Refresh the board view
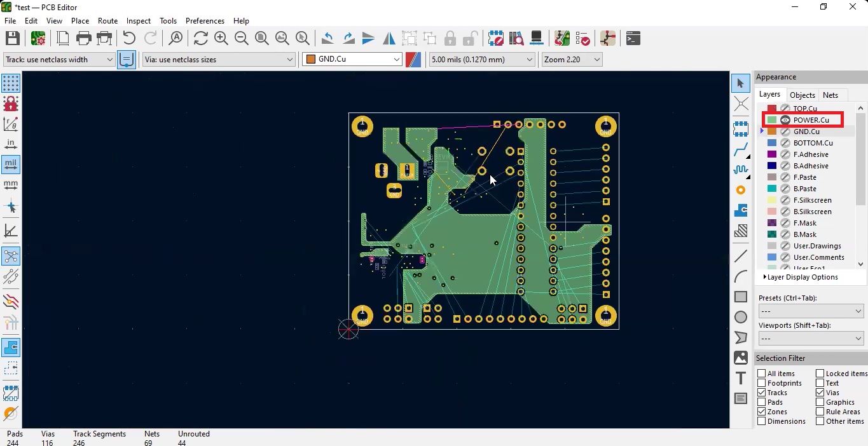Image resolution: width=868 pixels, height=446 pixels. pyautogui.click(x=200, y=38)
